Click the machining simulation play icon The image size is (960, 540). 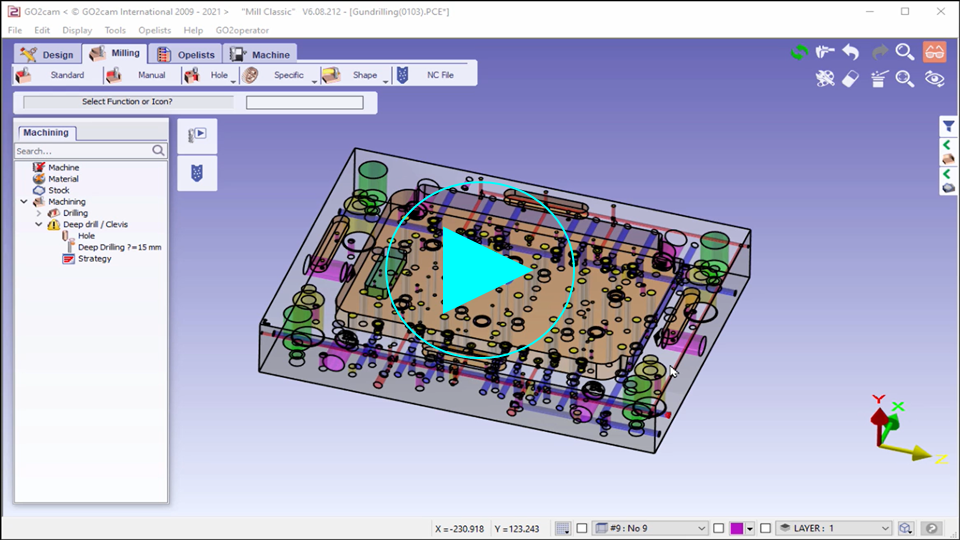pyautogui.click(x=197, y=134)
